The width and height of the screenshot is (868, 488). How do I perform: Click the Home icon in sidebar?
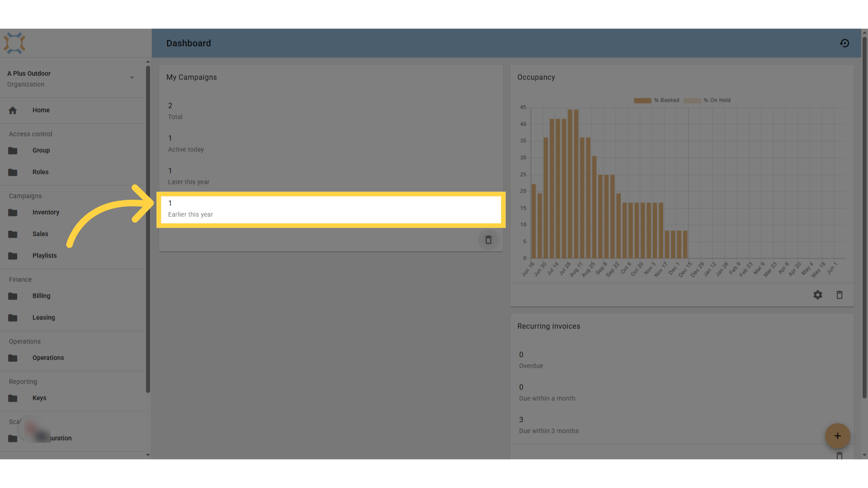13,110
